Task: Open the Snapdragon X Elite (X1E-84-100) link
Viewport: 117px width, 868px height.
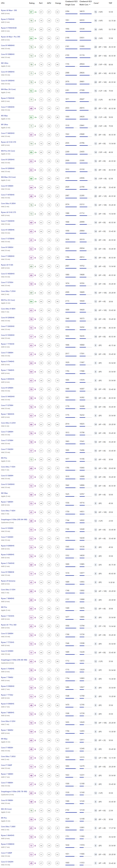Action: pyautogui.click(x=14, y=519)
